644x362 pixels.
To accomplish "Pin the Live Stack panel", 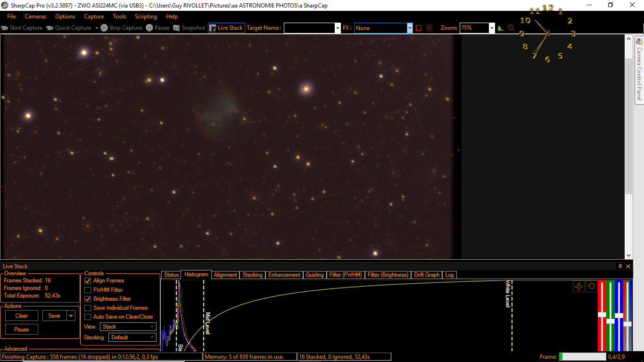I will (x=620, y=266).
